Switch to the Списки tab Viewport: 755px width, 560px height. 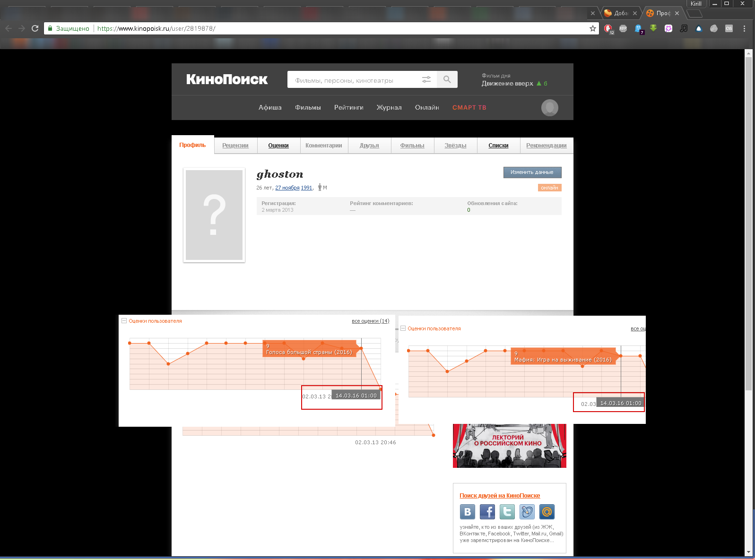[498, 146]
